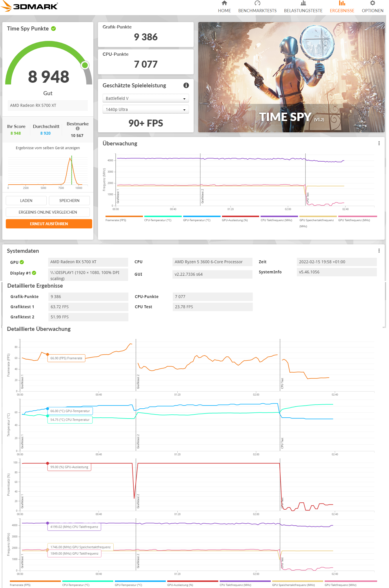Click the Ergebnisse orange chart icon
This screenshot has width=389, height=588.
[342, 3]
